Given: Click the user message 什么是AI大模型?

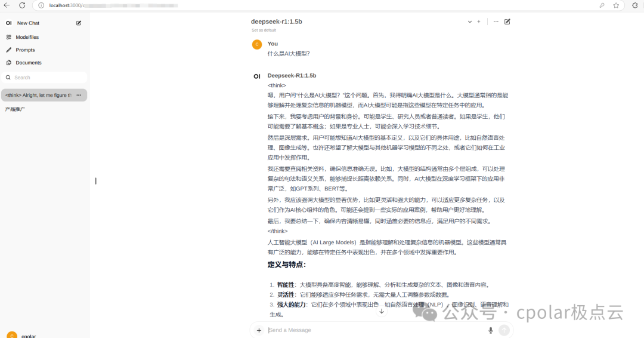Looking at the screenshot, I should (289, 54).
